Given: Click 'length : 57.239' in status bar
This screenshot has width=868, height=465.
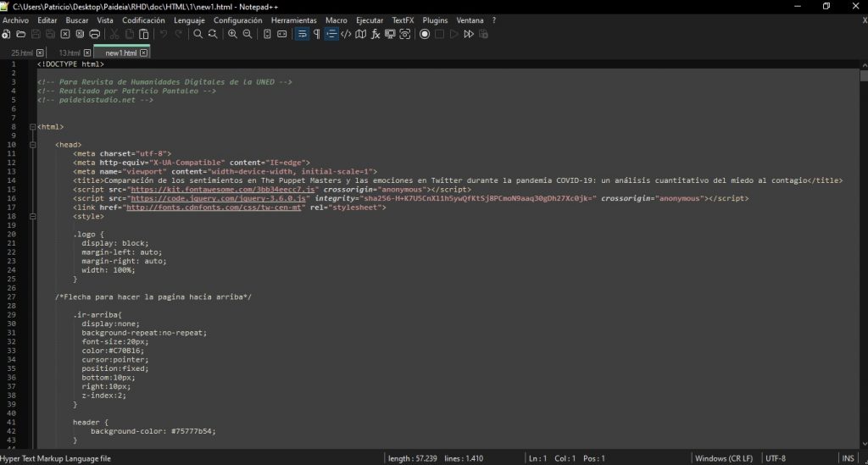Looking at the screenshot, I should pyautogui.click(x=413, y=458).
